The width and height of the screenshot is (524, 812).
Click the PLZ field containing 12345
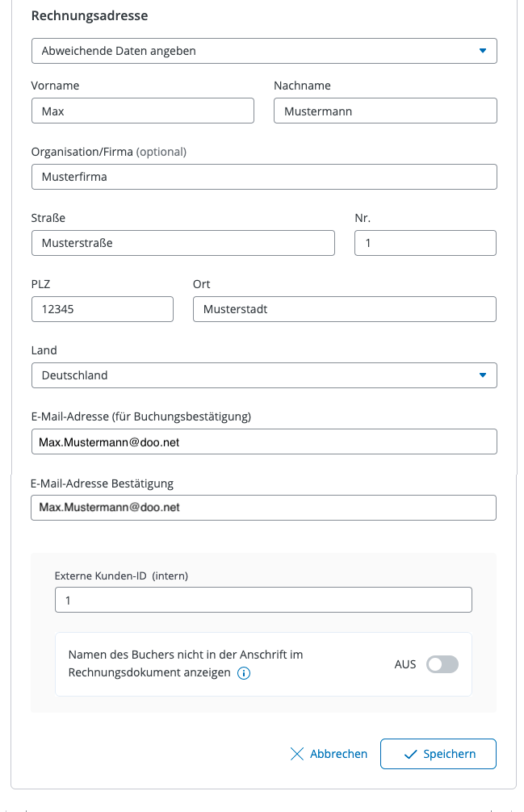[102, 309]
